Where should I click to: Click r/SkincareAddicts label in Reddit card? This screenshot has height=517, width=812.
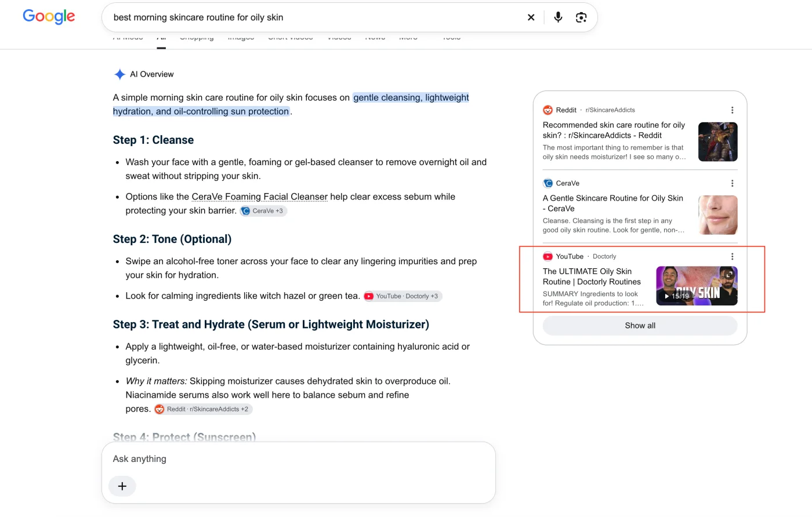(x=610, y=110)
